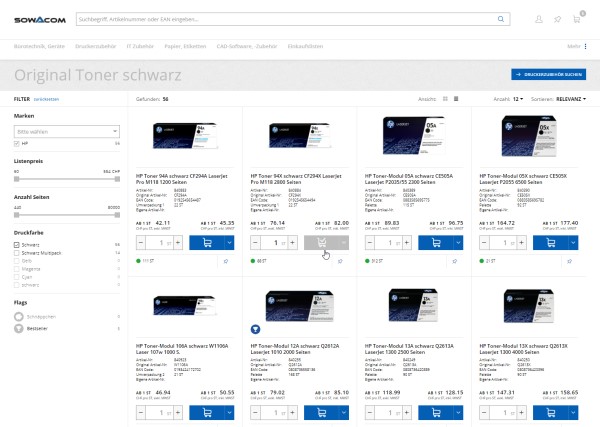Open the Anzahl 12 dropdown
The image size is (600, 427).
[x=518, y=99]
